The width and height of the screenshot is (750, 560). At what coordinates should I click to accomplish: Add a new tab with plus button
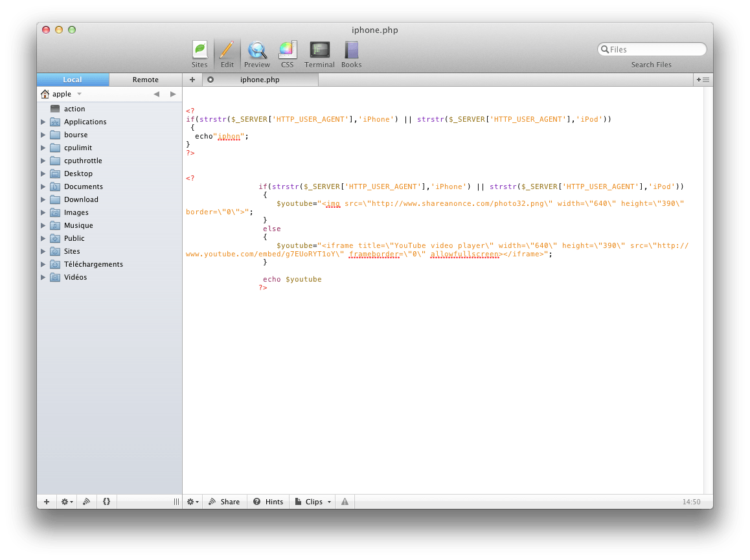pos(192,80)
